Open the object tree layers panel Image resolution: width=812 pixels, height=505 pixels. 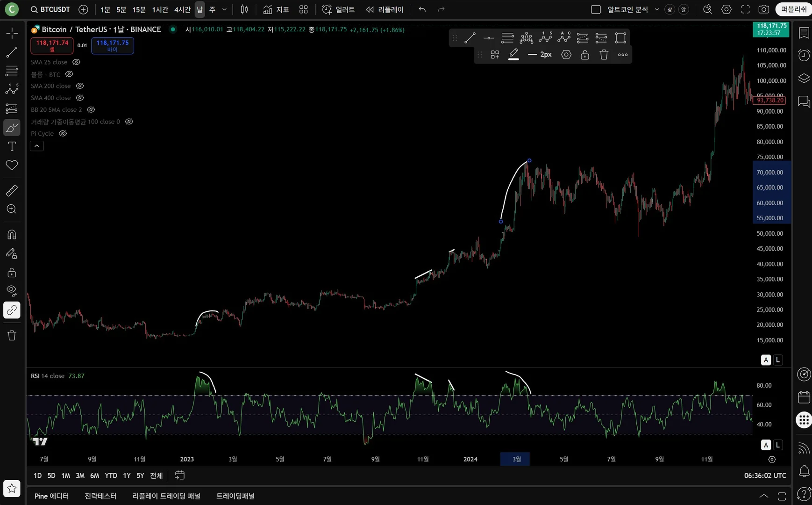coord(804,78)
